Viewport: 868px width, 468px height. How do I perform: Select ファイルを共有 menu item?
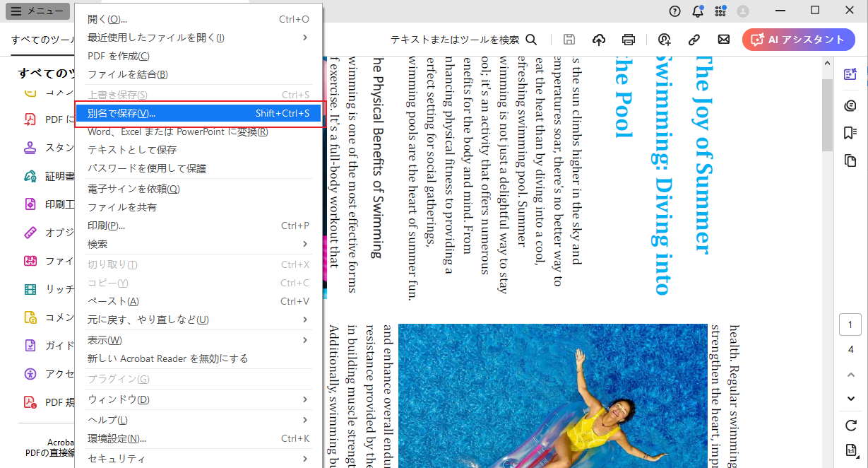point(198,207)
